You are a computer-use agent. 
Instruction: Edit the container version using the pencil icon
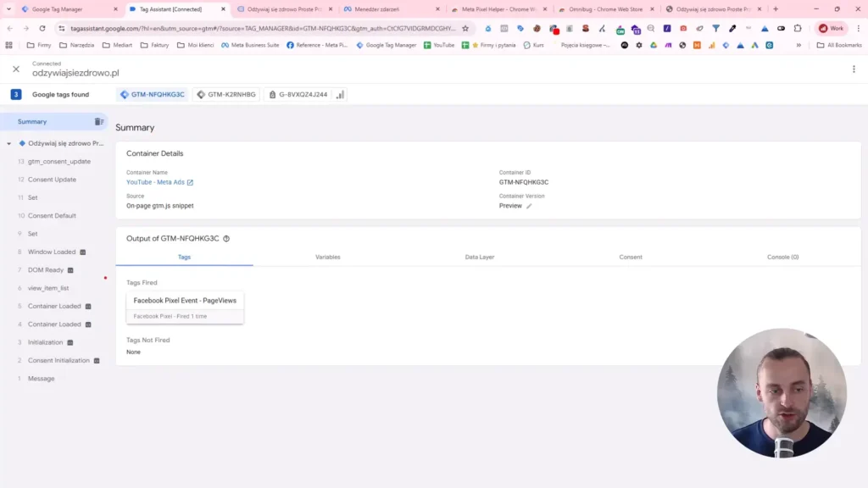[x=529, y=206]
